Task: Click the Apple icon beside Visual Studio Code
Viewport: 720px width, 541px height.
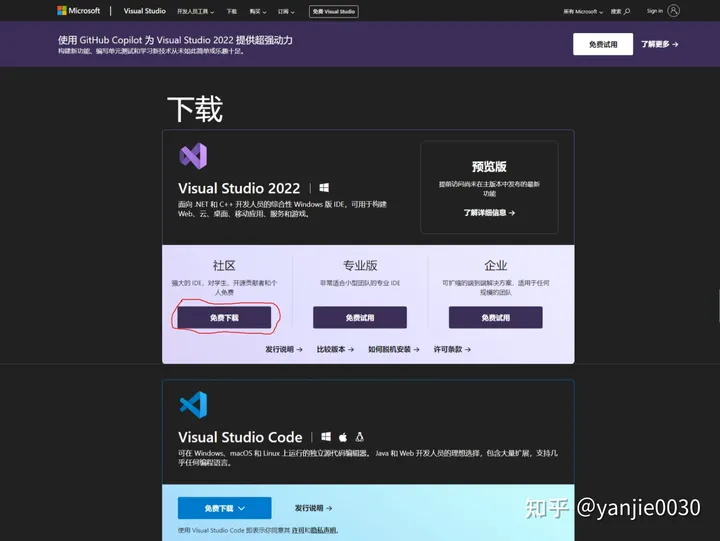Action: (343, 437)
